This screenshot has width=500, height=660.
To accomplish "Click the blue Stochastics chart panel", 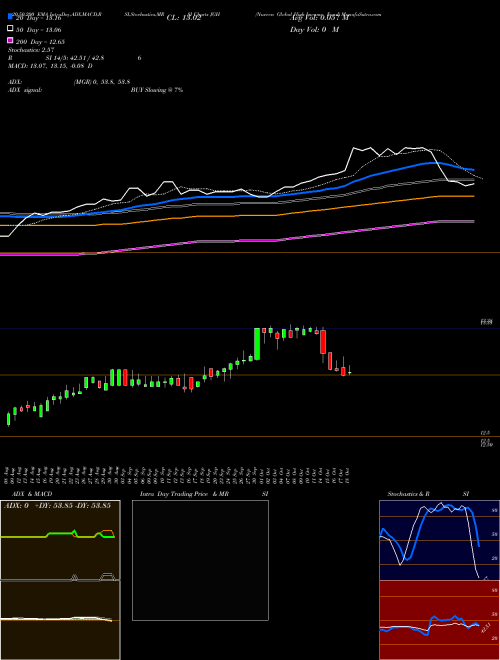I will (439, 540).
